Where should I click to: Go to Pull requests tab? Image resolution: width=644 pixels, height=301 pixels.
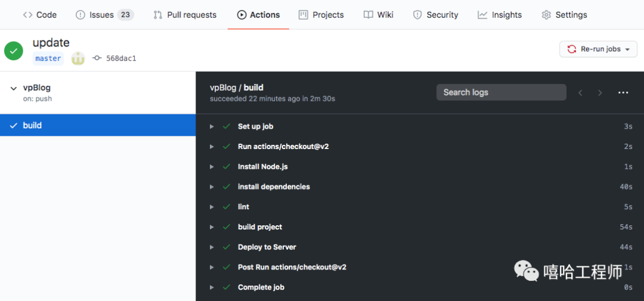185,15
